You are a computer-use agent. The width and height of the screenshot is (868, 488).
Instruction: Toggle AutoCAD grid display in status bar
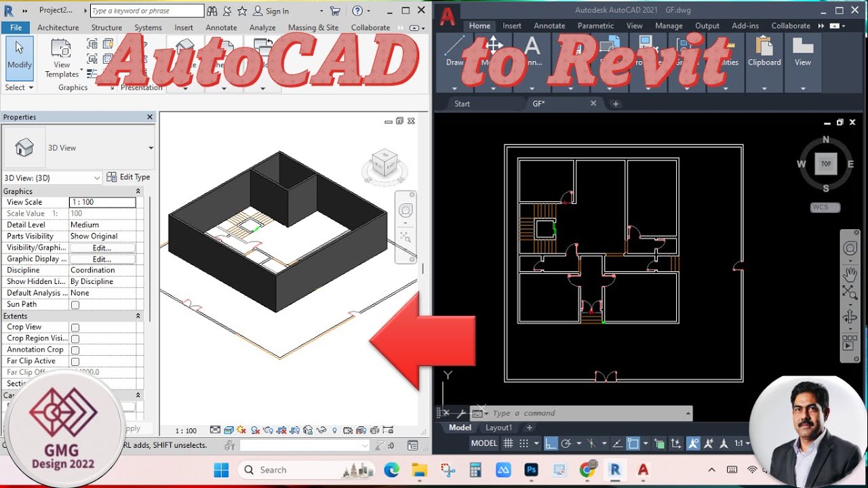508,443
